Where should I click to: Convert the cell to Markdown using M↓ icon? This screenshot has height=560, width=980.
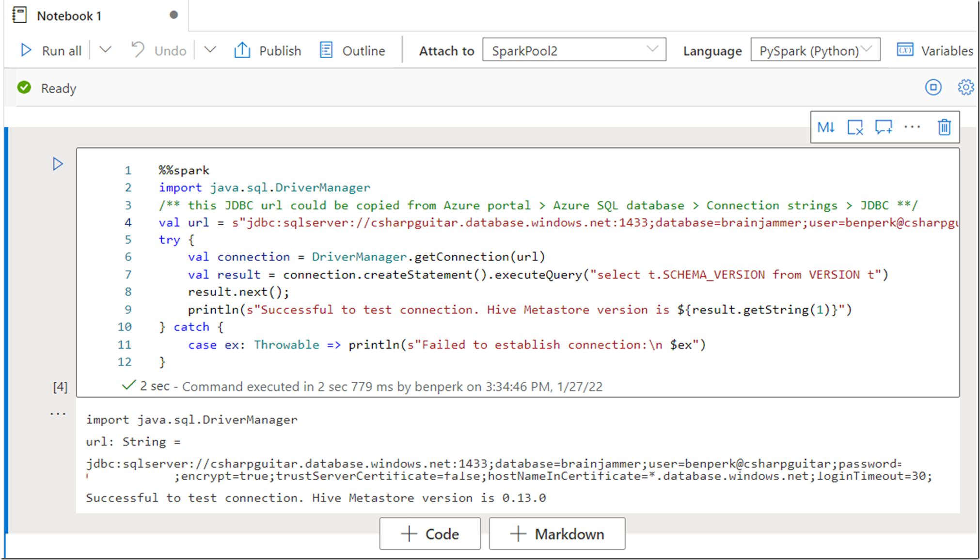pos(826,127)
